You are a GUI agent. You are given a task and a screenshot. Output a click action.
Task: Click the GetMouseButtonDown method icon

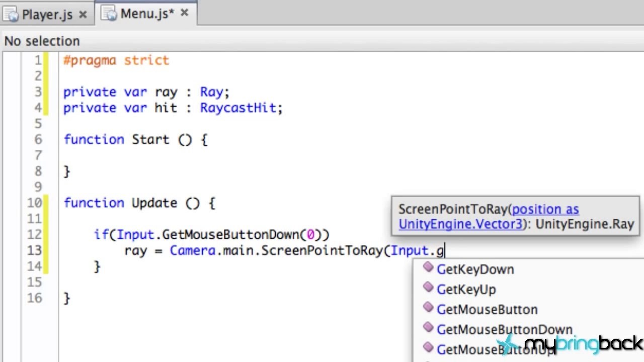tap(428, 328)
